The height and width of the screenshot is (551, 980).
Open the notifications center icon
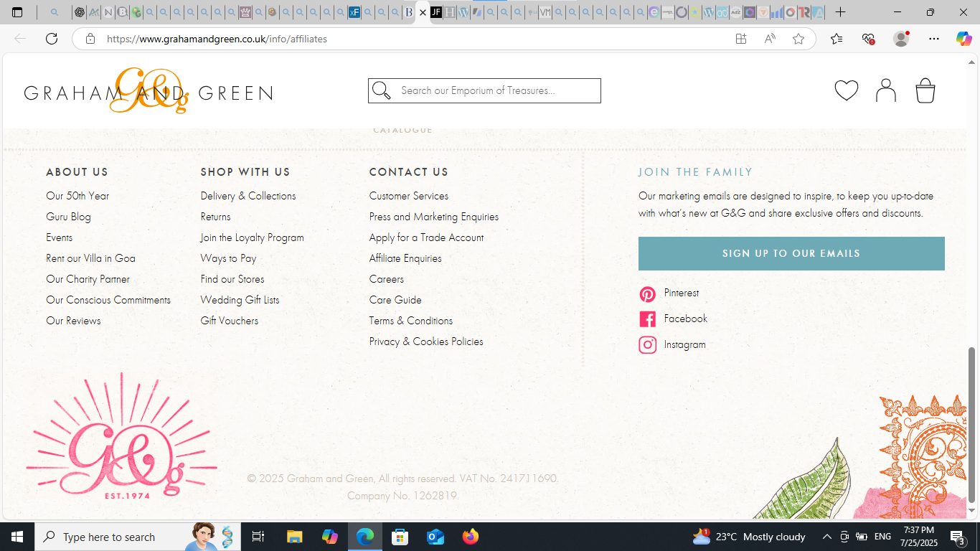tap(958, 537)
